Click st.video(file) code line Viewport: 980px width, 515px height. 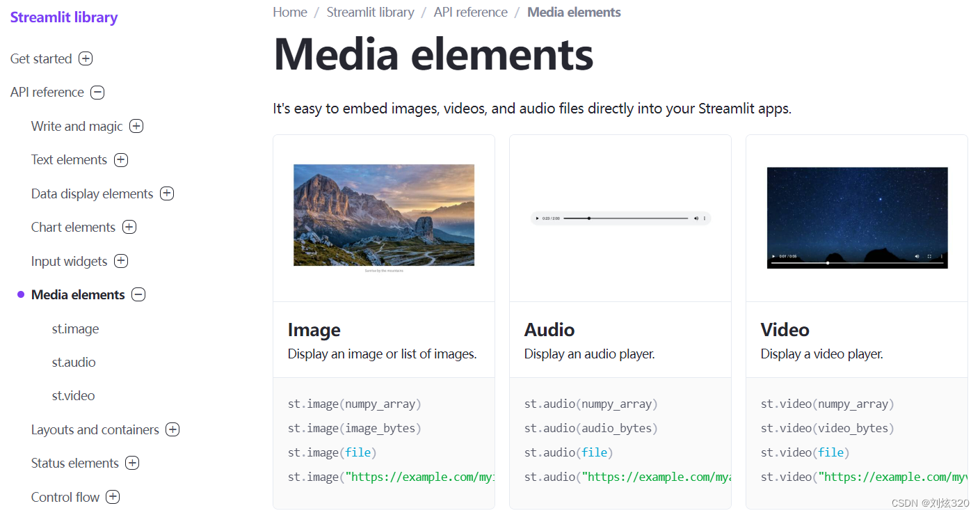pos(805,452)
